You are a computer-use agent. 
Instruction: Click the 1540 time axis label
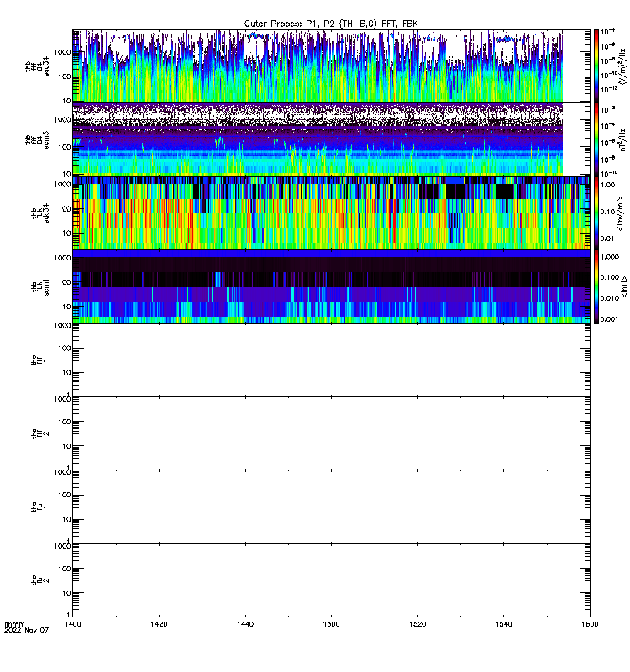[503, 624]
